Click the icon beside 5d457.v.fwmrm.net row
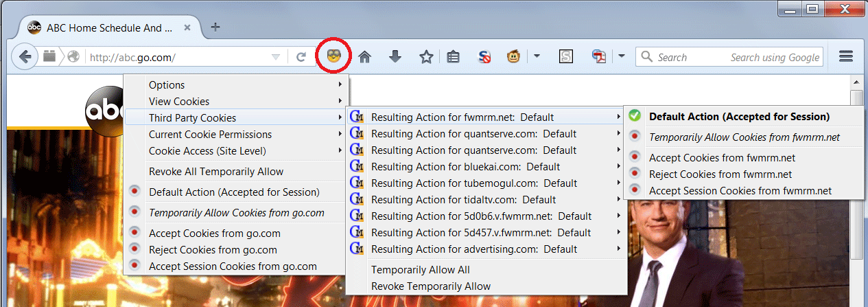This screenshot has width=868, height=307. pyautogui.click(x=357, y=233)
